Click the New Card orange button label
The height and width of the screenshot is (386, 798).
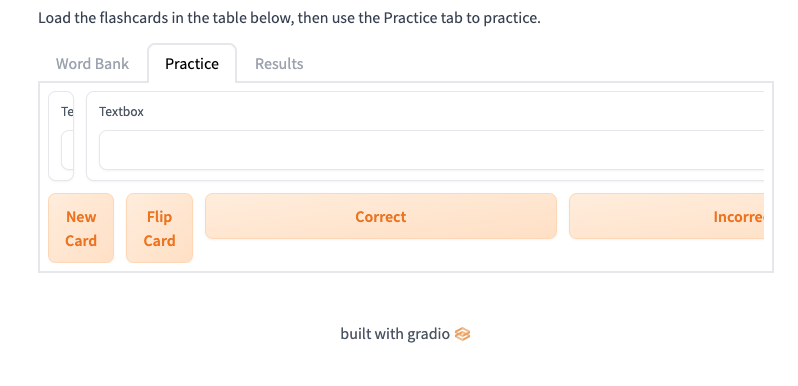pos(81,228)
